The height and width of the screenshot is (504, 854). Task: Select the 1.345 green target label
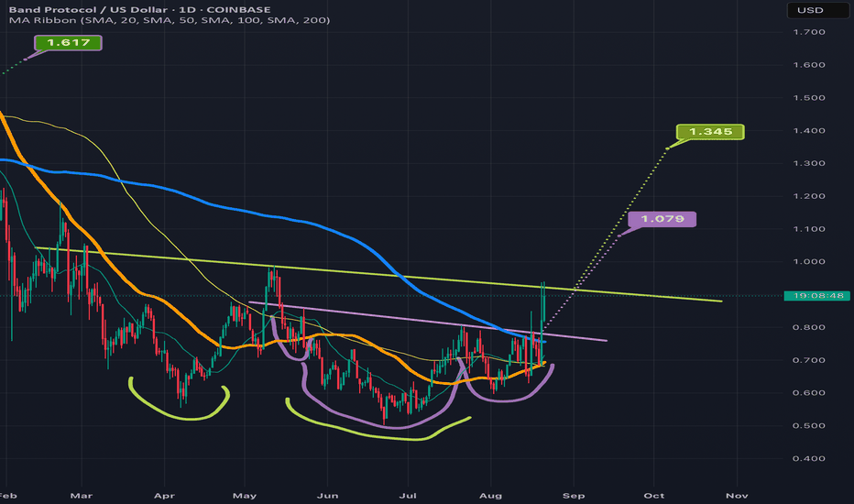710,132
